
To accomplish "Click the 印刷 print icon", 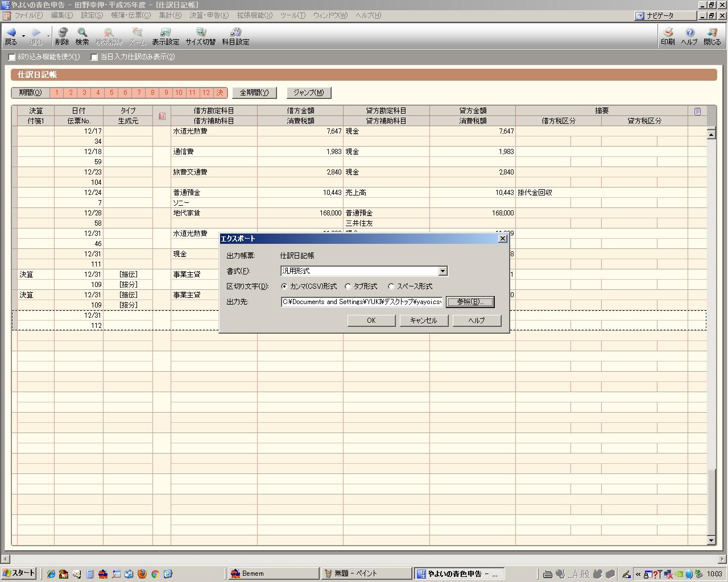I will 668,36.
